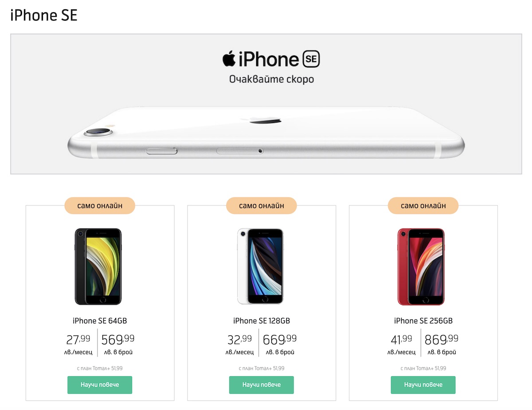This screenshot has height=410, width=532.
Task: Open the red iPhone SE 256GB image
Action: [x=421, y=267]
